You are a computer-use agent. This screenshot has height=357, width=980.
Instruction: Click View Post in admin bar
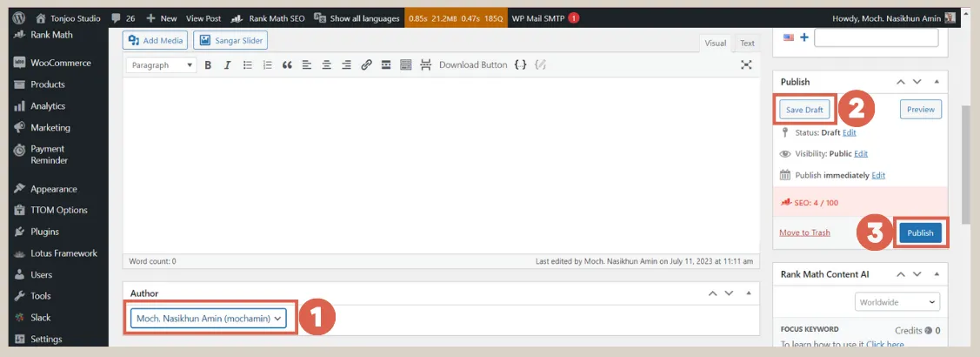pyautogui.click(x=203, y=18)
